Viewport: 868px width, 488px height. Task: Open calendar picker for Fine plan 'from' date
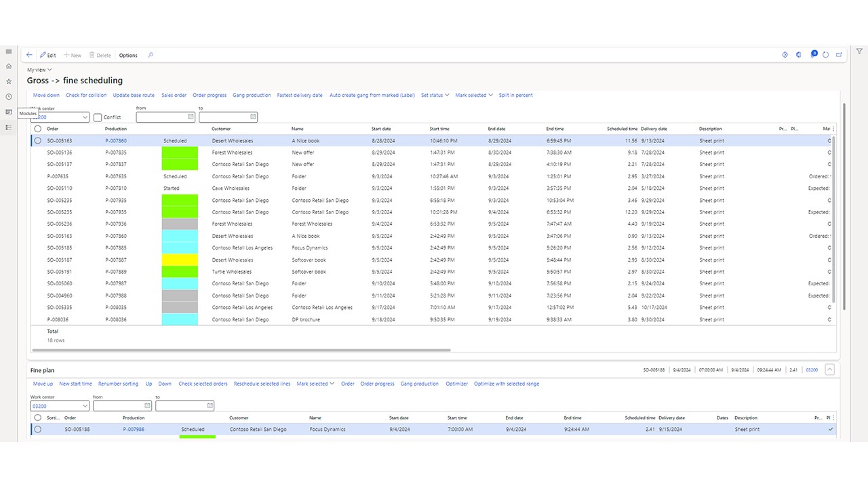click(x=147, y=405)
